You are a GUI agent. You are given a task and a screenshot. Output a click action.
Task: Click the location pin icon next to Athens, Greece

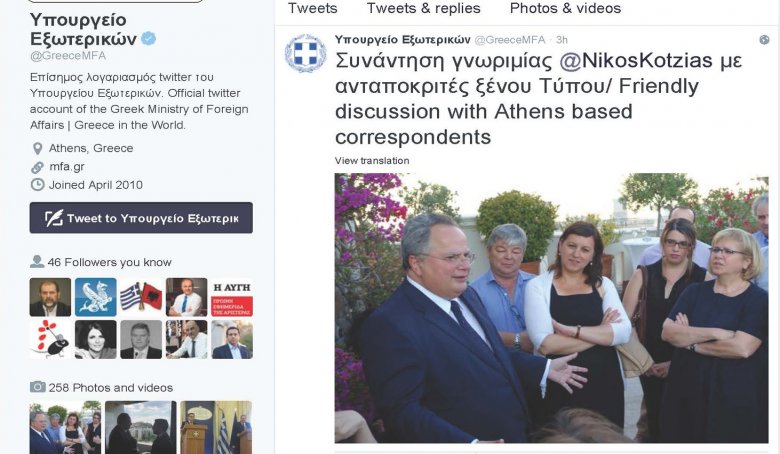37,149
